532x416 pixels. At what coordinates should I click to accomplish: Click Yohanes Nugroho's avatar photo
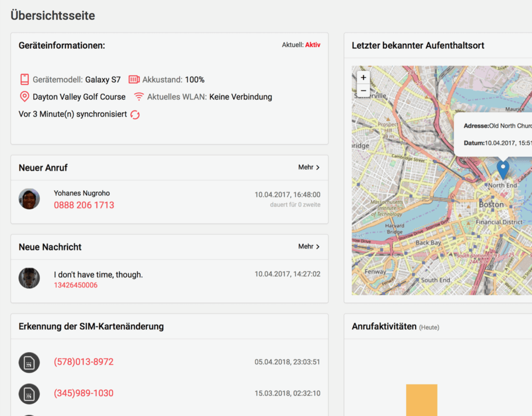29,199
